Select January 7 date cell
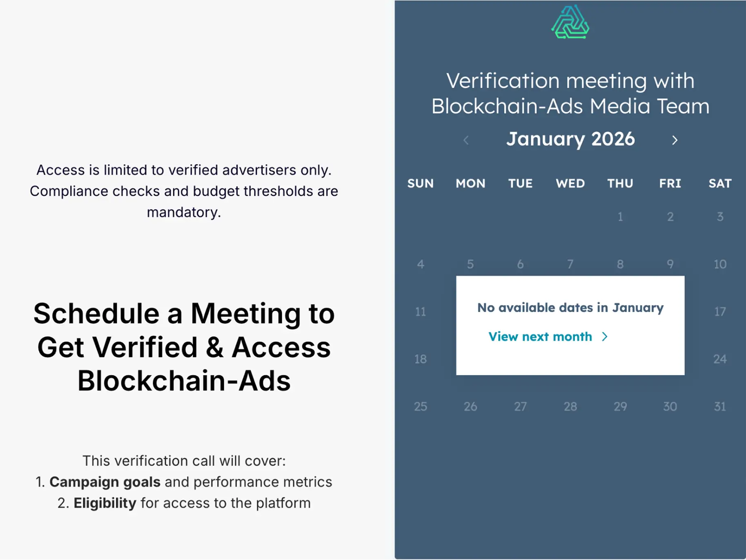This screenshot has width=746, height=560. tap(570, 264)
